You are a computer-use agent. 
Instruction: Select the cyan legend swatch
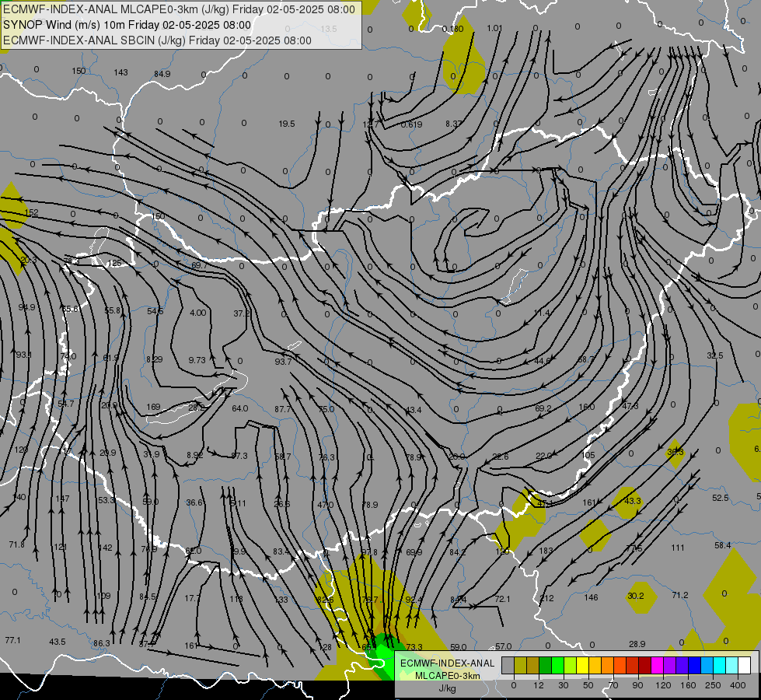(x=719, y=665)
